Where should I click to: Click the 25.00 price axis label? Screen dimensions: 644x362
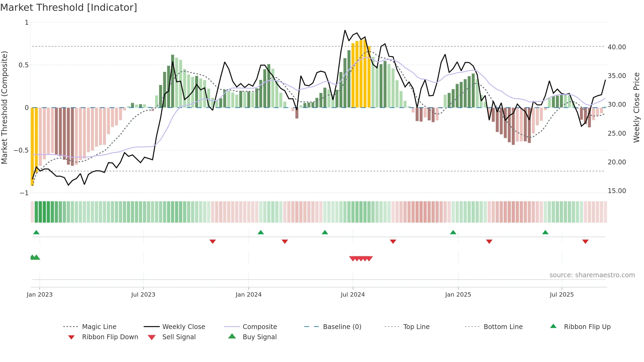617,133
